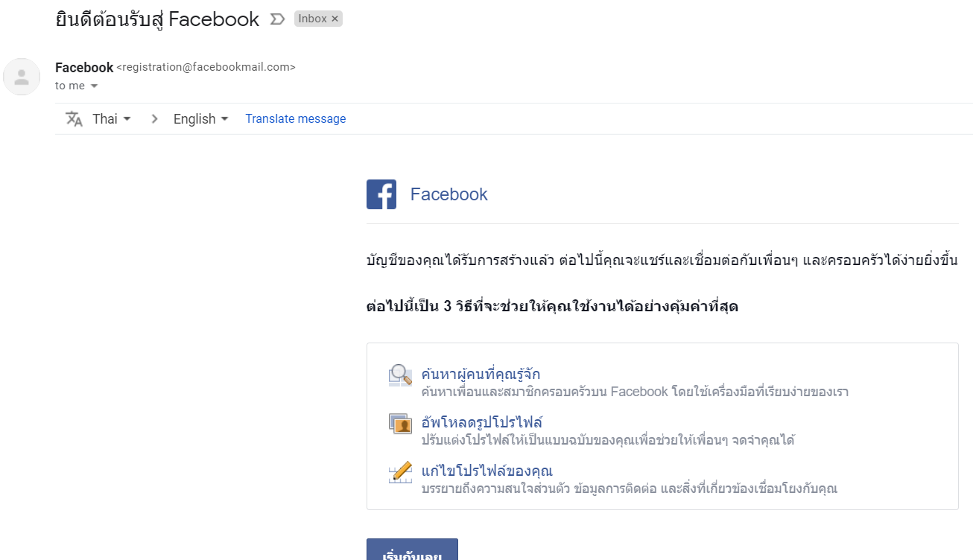Click the Facebook sender name

[x=84, y=67]
